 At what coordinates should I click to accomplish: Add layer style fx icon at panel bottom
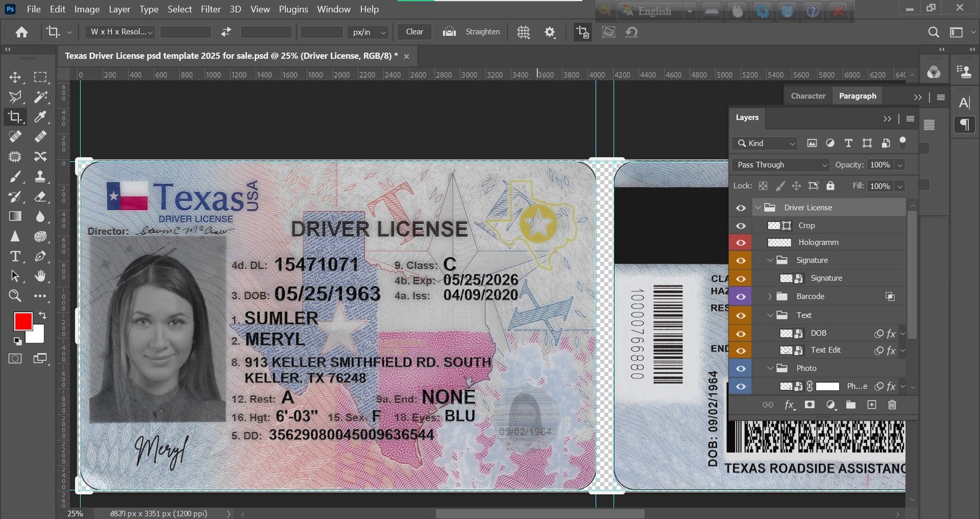pyautogui.click(x=790, y=405)
